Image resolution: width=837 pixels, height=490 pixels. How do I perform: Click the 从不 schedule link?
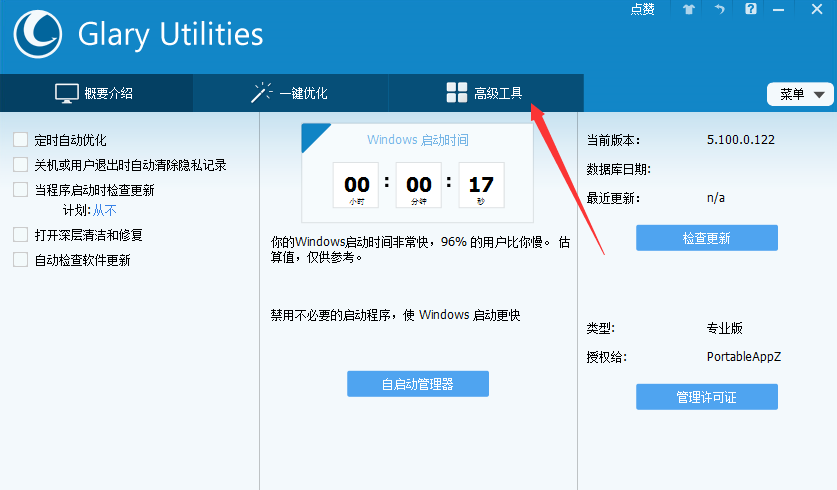[x=105, y=210]
